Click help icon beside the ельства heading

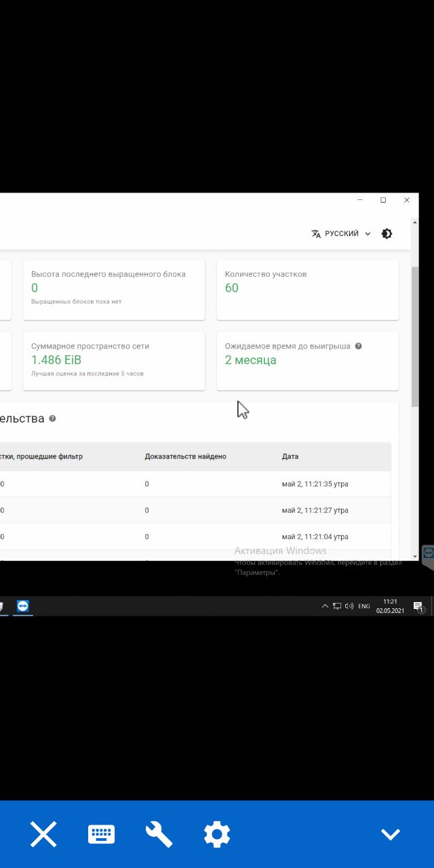click(x=52, y=418)
